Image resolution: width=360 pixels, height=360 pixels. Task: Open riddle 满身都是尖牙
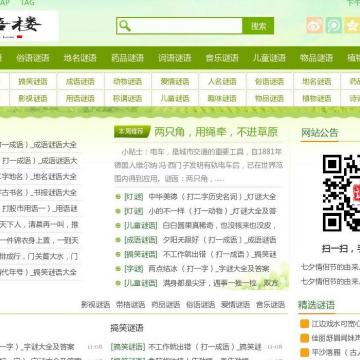click(x=220, y=283)
